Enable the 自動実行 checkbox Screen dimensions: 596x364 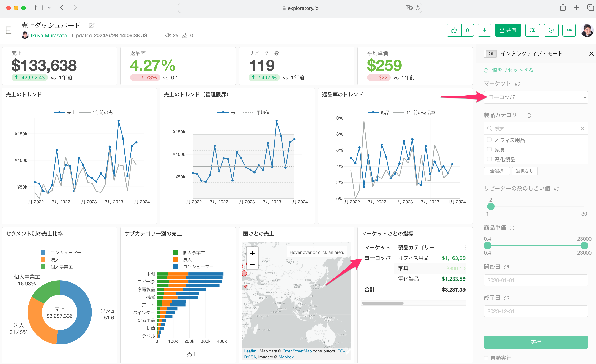coord(486,358)
